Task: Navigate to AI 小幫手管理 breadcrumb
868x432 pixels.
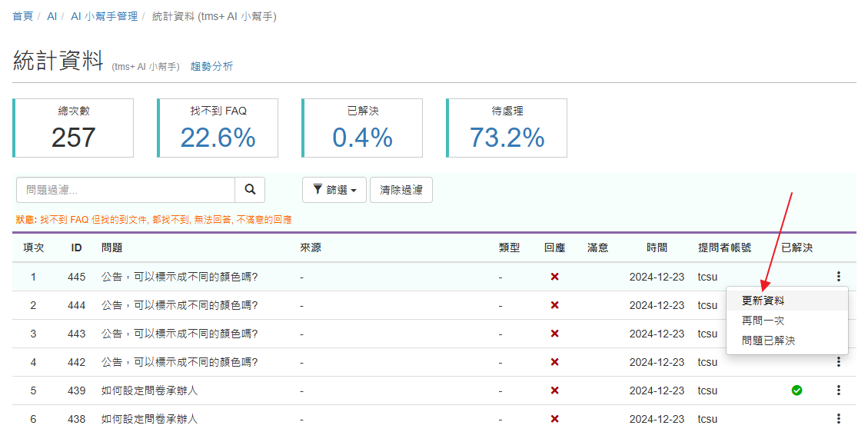Action: click(104, 16)
